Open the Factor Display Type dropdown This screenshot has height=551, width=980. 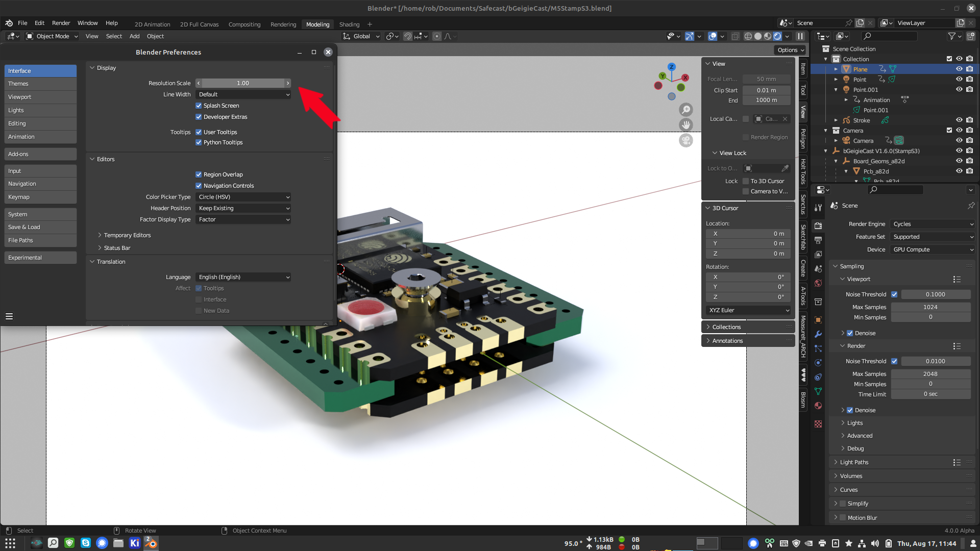[243, 219]
